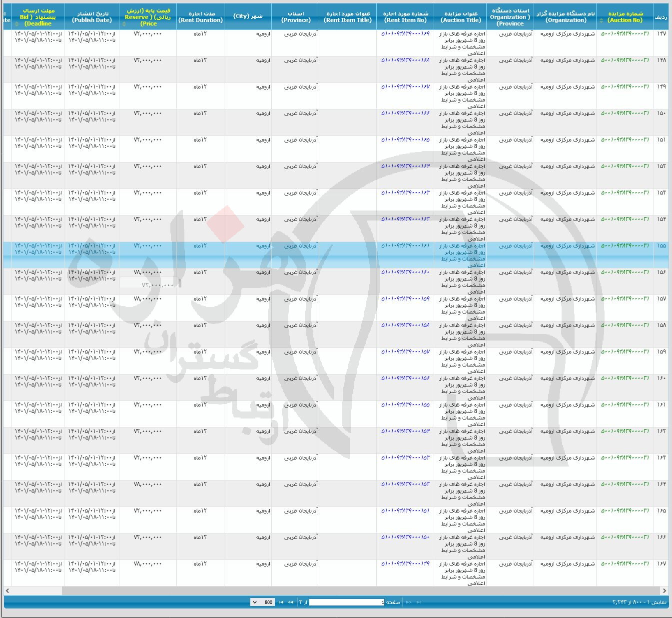Click the page number input field
The width and height of the screenshot is (672, 618).
[x=347, y=602]
